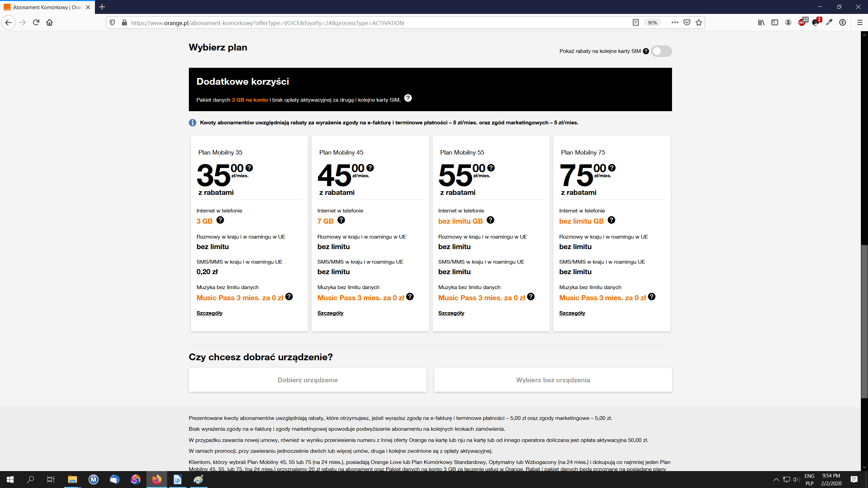Open the network status tray icon

(x=787, y=480)
